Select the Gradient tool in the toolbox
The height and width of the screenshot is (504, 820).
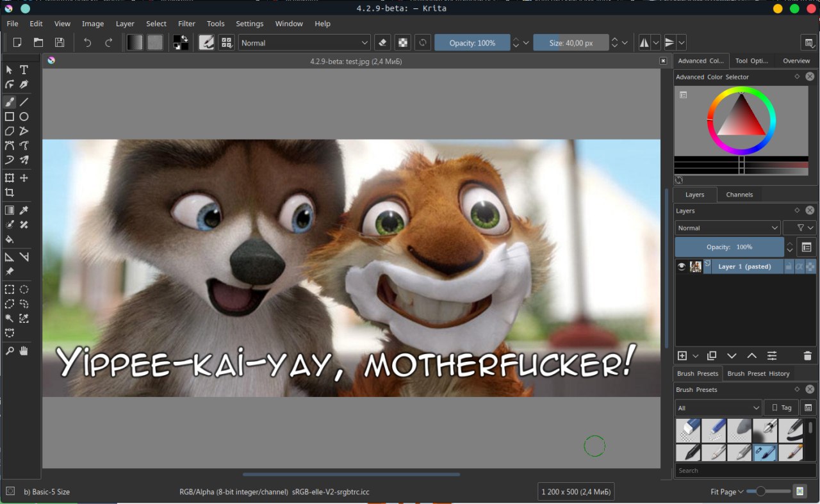pyautogui.click(x=10, y=210)
